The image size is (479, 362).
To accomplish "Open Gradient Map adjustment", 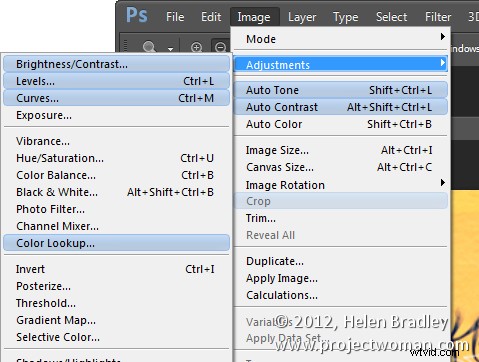I will (x=116, y=320).
